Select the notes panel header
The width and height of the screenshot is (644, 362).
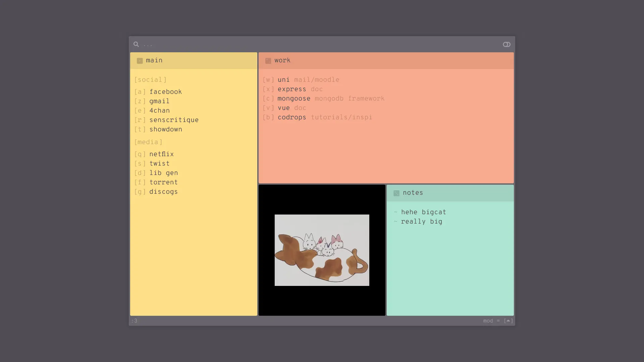pyautogui.click(x=449, y=193)
